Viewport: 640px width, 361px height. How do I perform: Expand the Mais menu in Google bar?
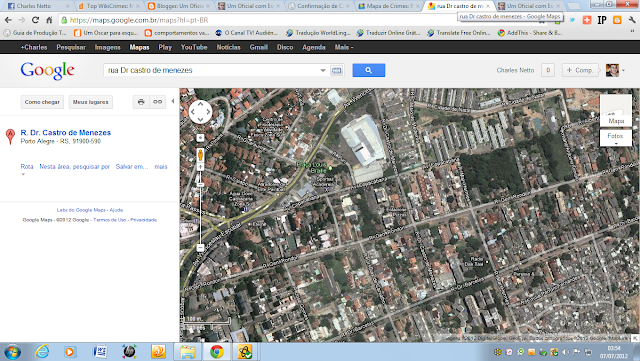click(344, 47)
